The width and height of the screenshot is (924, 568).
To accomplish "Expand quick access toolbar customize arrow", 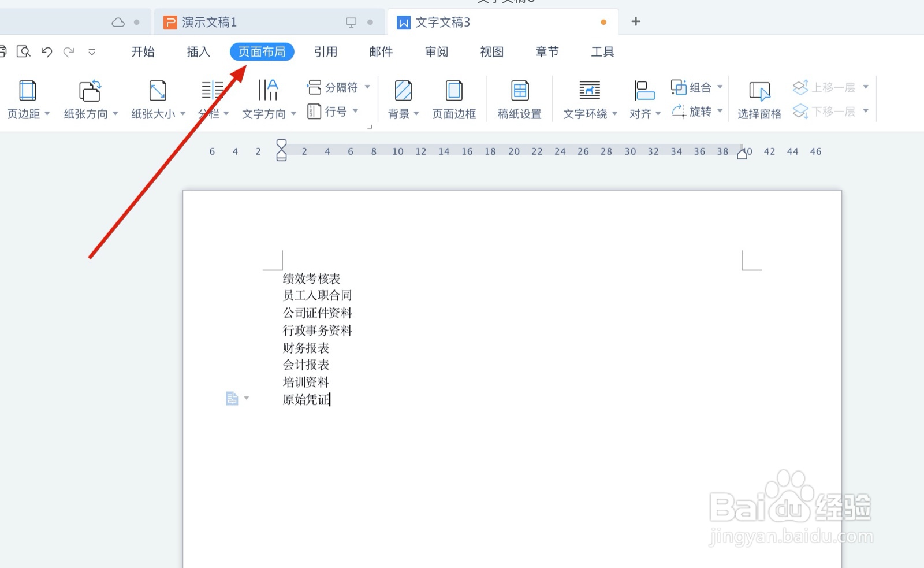I will pos(92,52).
